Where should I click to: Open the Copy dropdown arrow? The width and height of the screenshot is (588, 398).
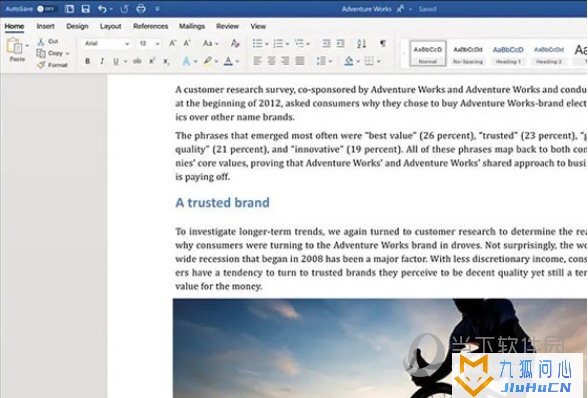tap(68, 54)
